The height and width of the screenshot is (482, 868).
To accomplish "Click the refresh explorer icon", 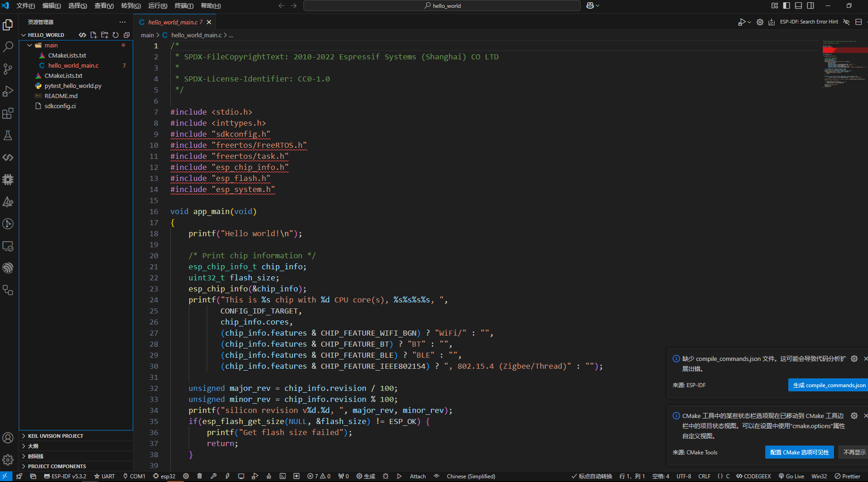I will pos(116,35).
